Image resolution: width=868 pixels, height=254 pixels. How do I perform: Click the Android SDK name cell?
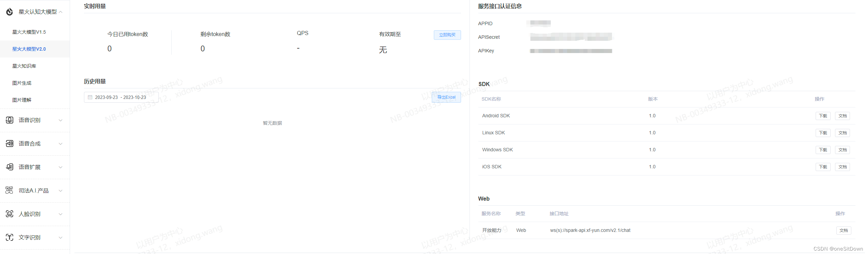click(496, 116)
